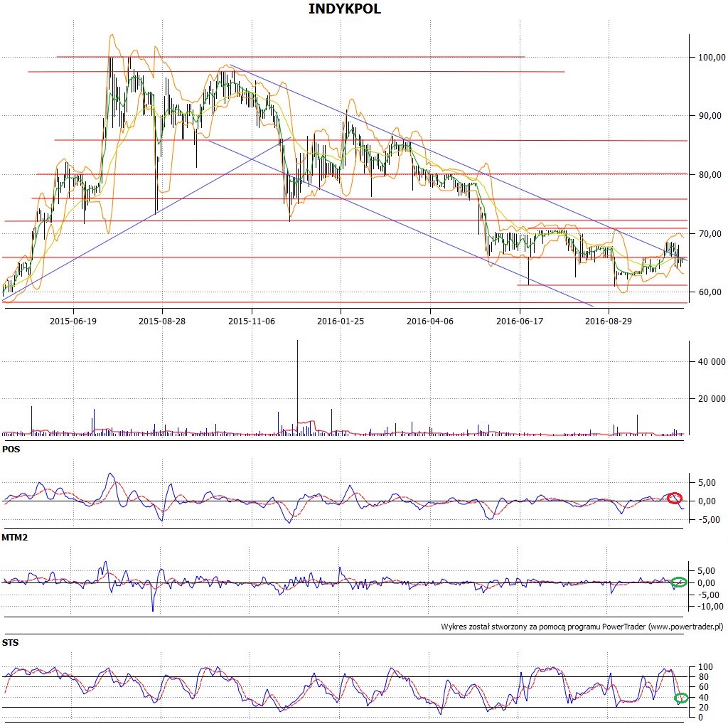This screenshot has width=728, height=724.
Task: Click the 100,00 price axis label
Action: (x=712, y=57)
